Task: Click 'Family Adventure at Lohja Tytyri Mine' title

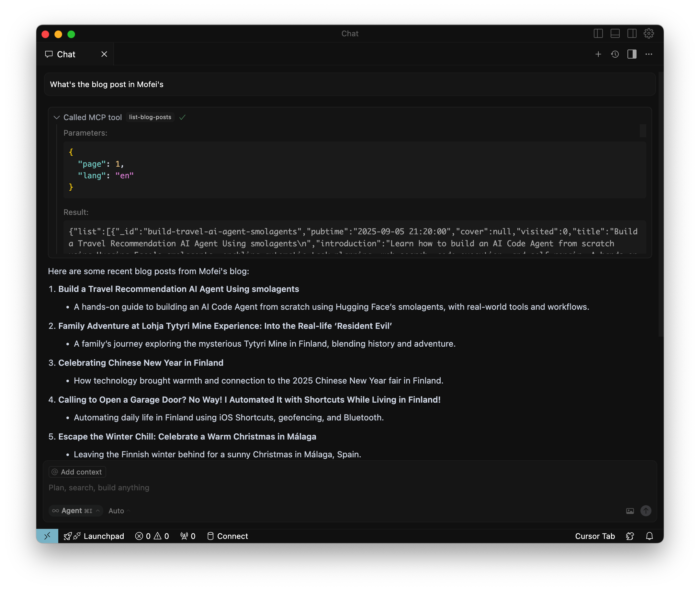Action: 225,326
